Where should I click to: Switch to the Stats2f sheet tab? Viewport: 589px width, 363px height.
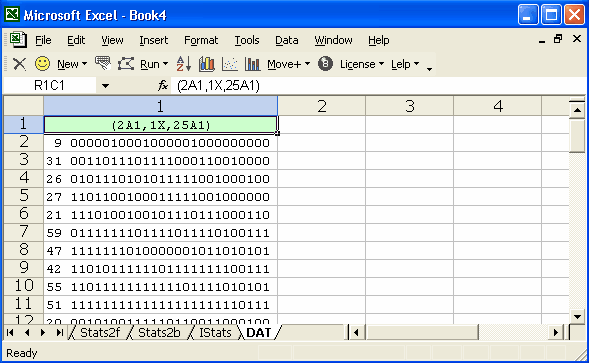click(x=100, y=333)
